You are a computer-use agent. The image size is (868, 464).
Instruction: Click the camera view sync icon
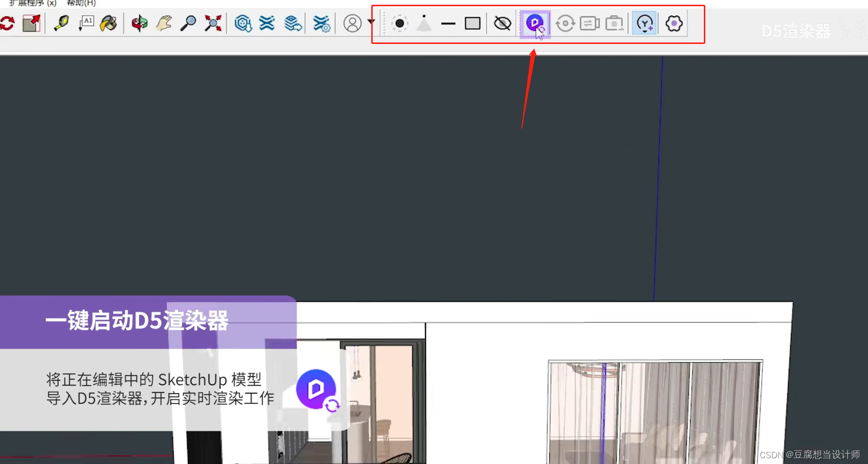589,23
